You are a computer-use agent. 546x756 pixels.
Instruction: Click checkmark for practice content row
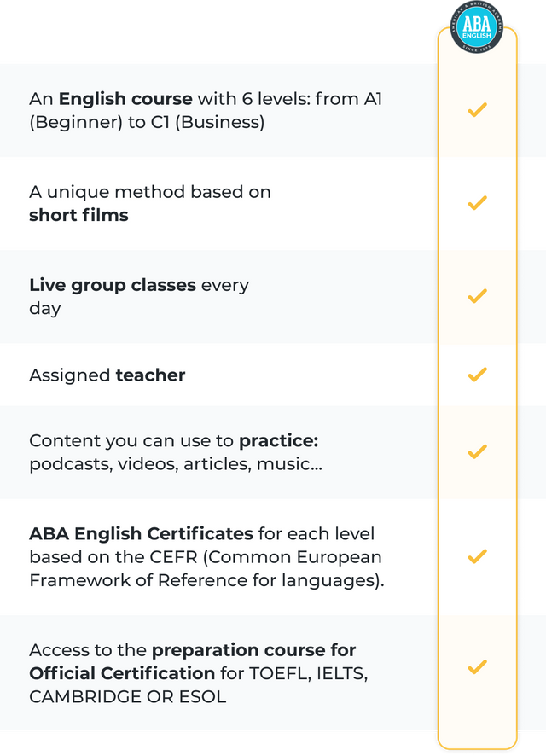point(477,451)
